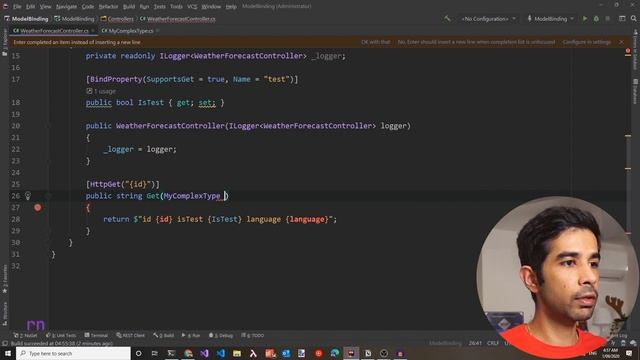640x360 pixels.
Task: Open the Database side panel
Action: (636, 91)
